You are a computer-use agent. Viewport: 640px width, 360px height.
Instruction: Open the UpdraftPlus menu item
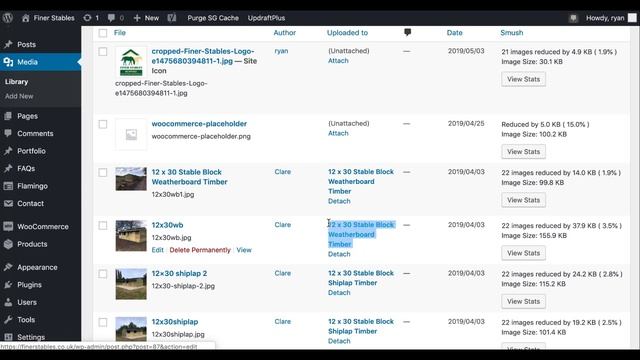266,18
